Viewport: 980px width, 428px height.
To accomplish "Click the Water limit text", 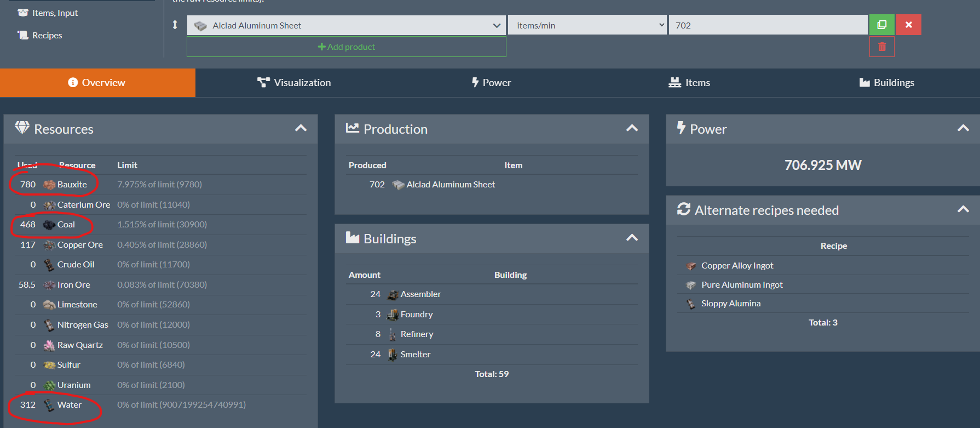I will [181, 405].
